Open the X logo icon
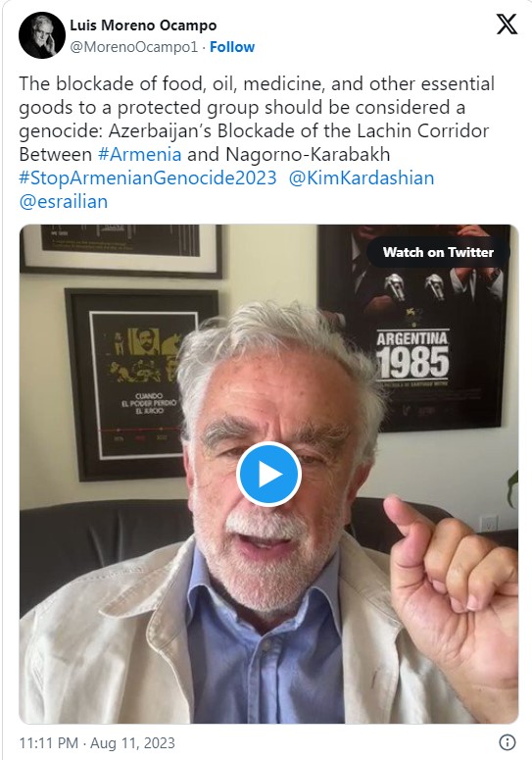This screenshot has height=760, width=532. (x=507, y=24)
